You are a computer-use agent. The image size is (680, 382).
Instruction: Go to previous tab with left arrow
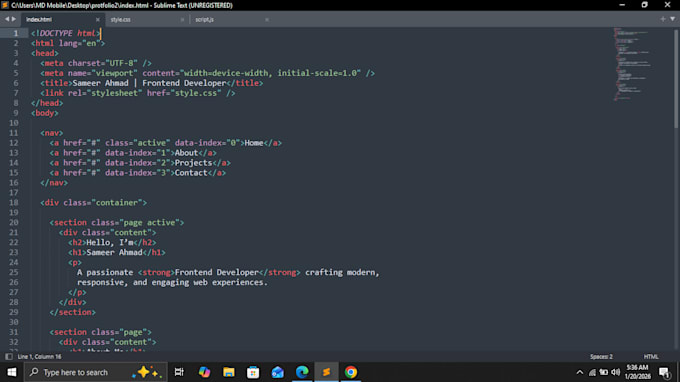(x=7, y=19)
